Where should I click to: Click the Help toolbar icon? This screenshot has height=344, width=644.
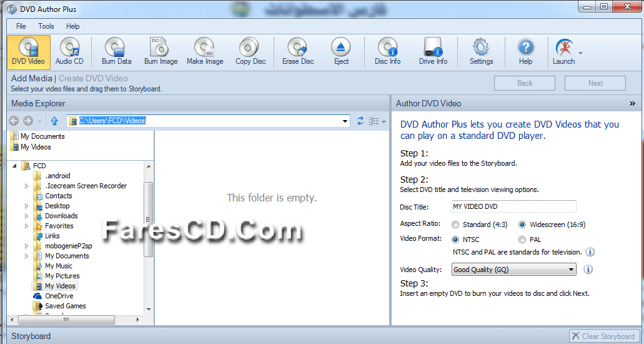point(526,52)
